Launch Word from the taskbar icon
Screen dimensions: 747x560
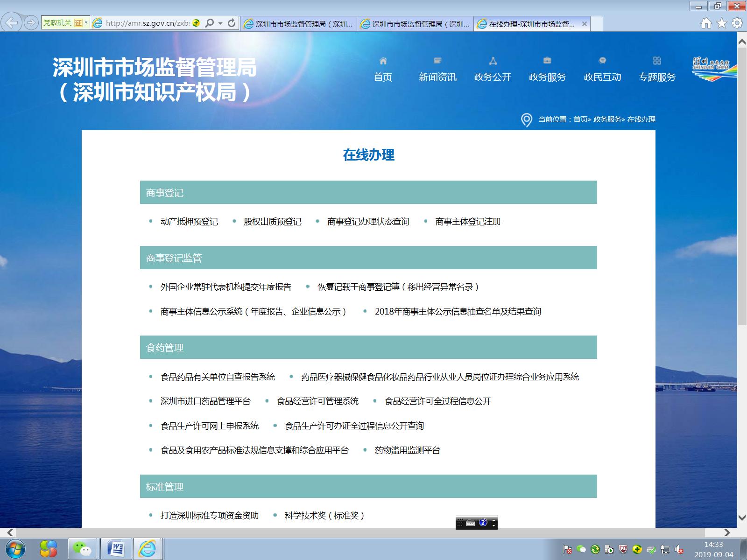(x=115, y=549)
